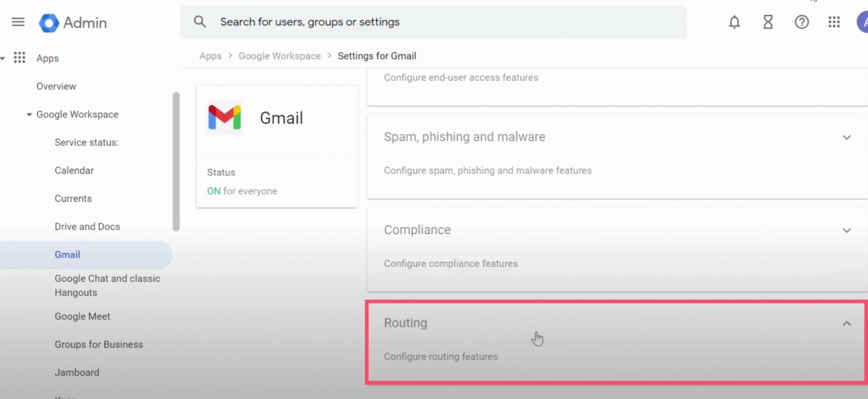Viewport: 868px width, 399px height.
Task: Click Configure end-user access features text
Action: click(461, 78)
